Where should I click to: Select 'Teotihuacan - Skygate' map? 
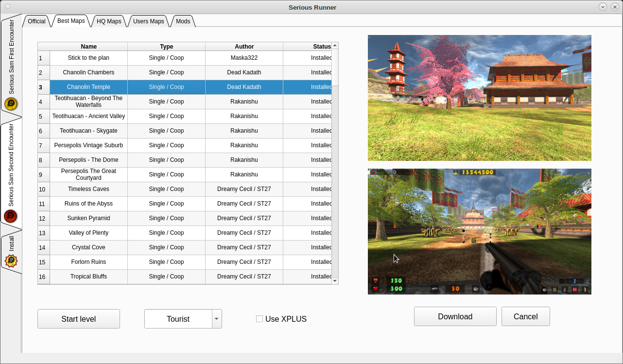89,131
